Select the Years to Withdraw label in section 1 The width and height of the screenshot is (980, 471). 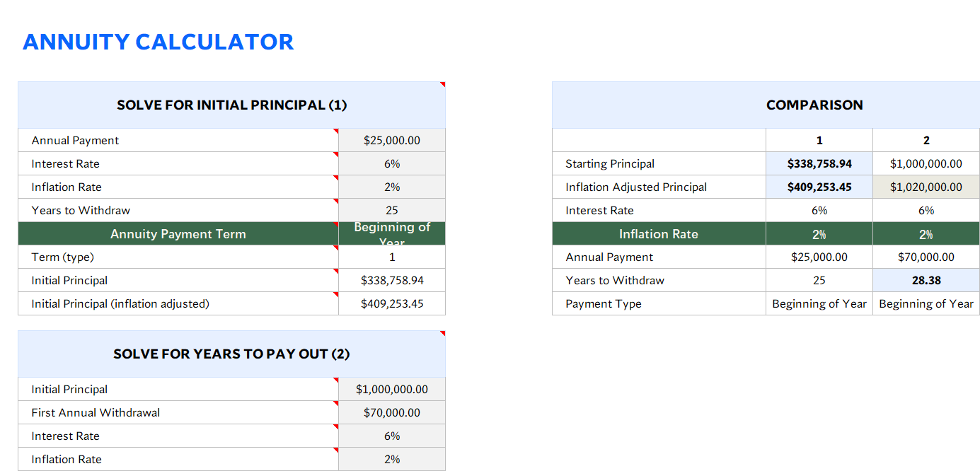click(x=178, y=210)
